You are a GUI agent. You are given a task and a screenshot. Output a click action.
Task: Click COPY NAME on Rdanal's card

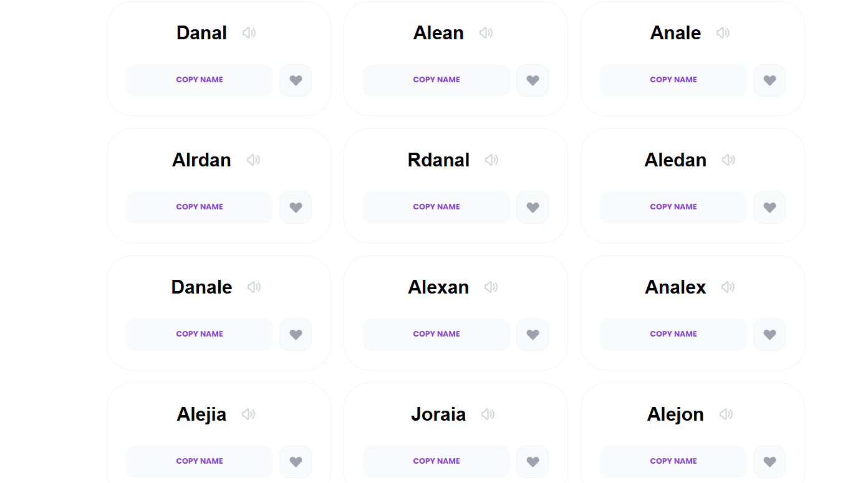click(436, 207)
